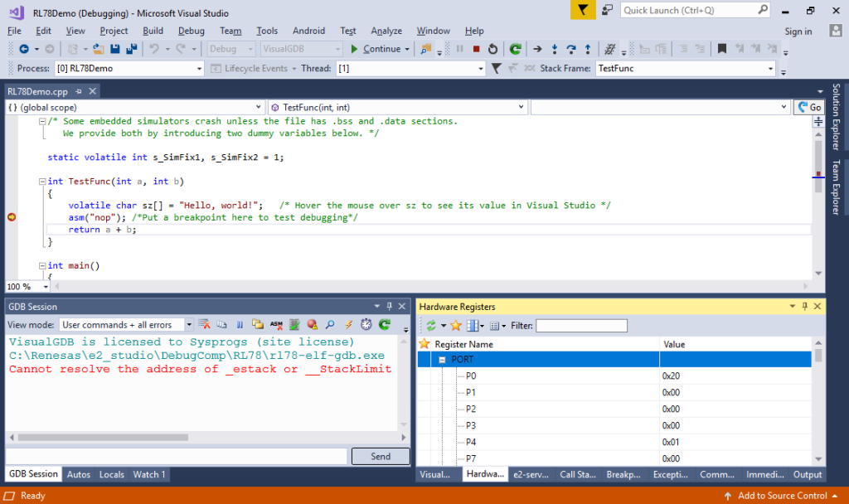Click the Step Over icon in the toolbar

coord(572,50)
